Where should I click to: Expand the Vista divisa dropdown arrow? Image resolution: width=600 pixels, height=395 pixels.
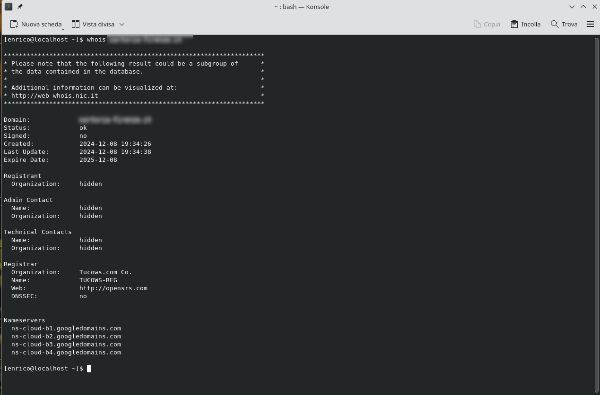coord(122,24)
